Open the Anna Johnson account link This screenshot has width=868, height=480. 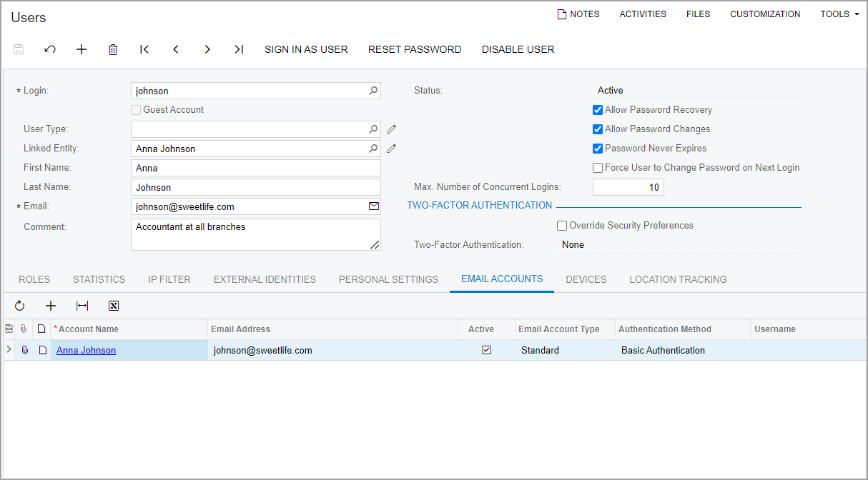coord(86,350)
